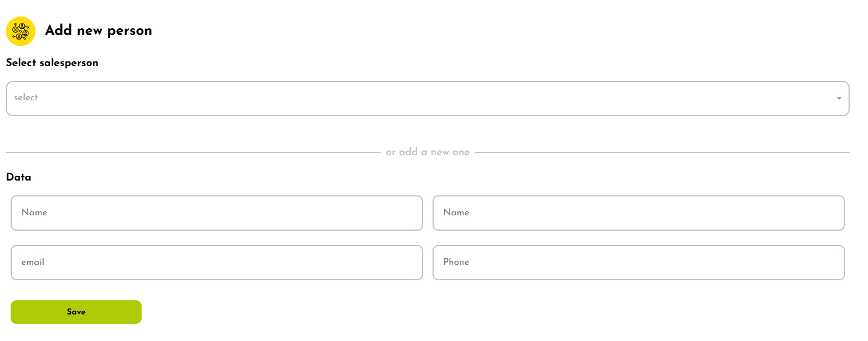868x341 pixels.
Task: Click the 'Name' placeholder above the email field
Action: (x=34, y=212)
